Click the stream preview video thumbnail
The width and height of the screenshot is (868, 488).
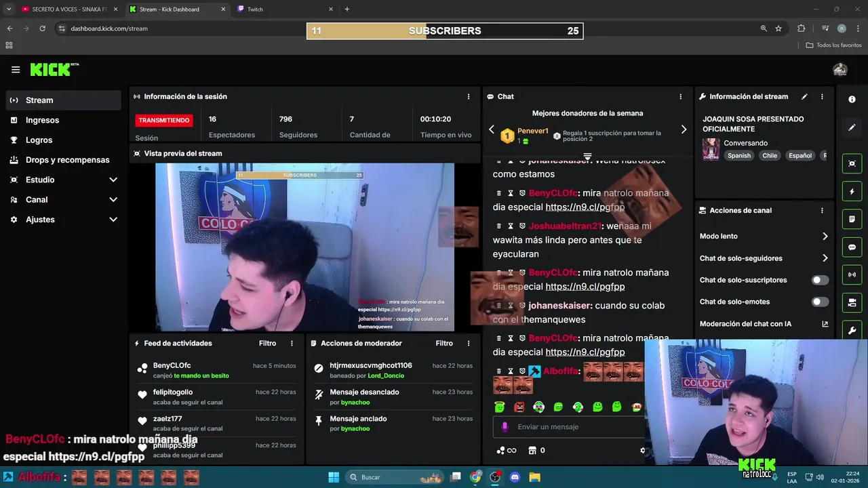(304, 247)
